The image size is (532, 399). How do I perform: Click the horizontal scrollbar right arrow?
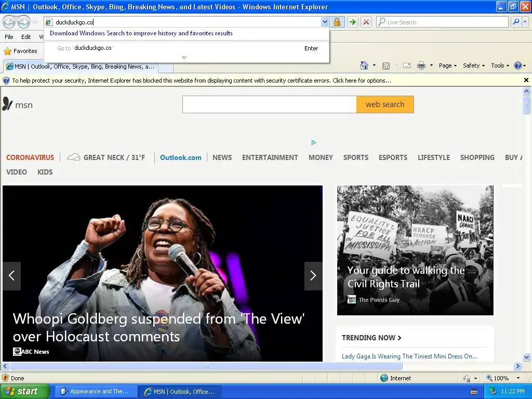point(517,366)
